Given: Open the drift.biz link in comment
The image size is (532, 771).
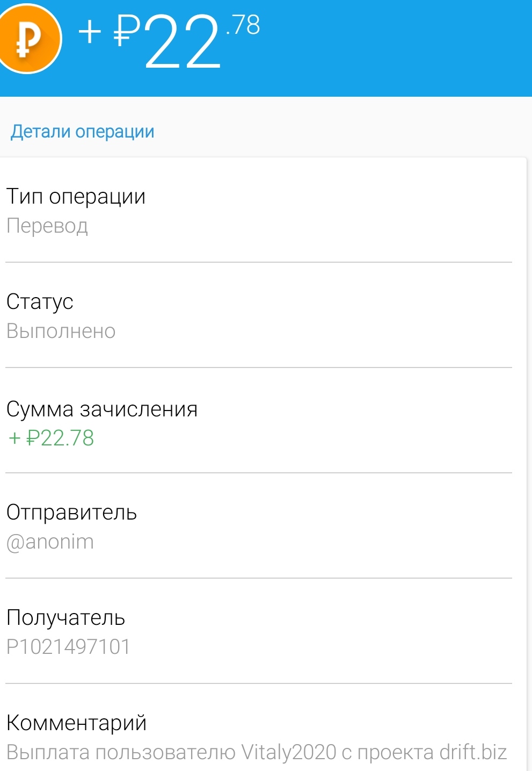Looking at the screenshot, I should [x=473, y=752].
